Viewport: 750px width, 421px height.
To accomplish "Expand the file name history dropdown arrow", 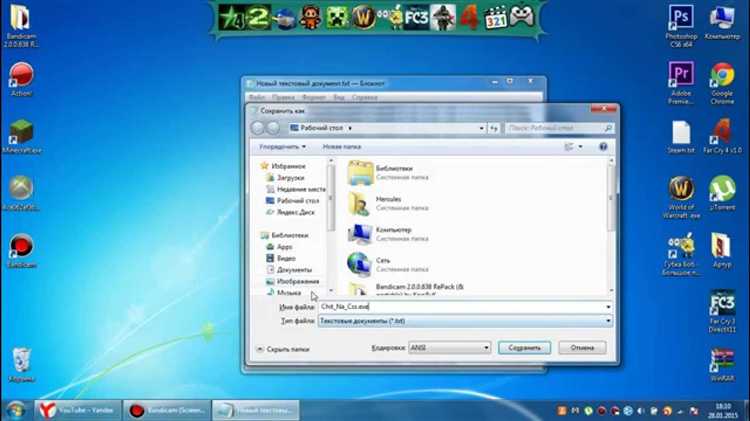I will pos(608,307).
